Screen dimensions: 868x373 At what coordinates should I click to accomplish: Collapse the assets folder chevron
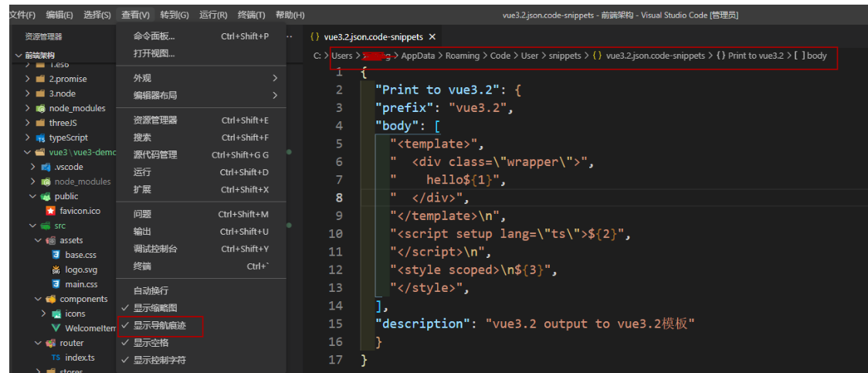38,240
